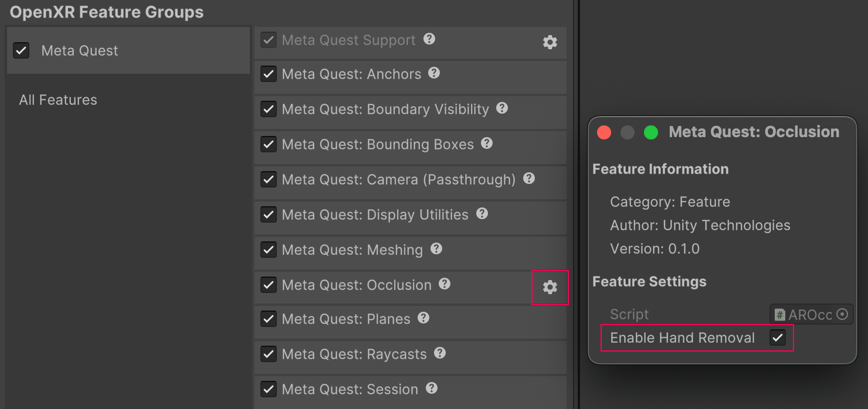
Task: Click the help icon beside Meta Quest: Meshing
Action: (436, 249)
